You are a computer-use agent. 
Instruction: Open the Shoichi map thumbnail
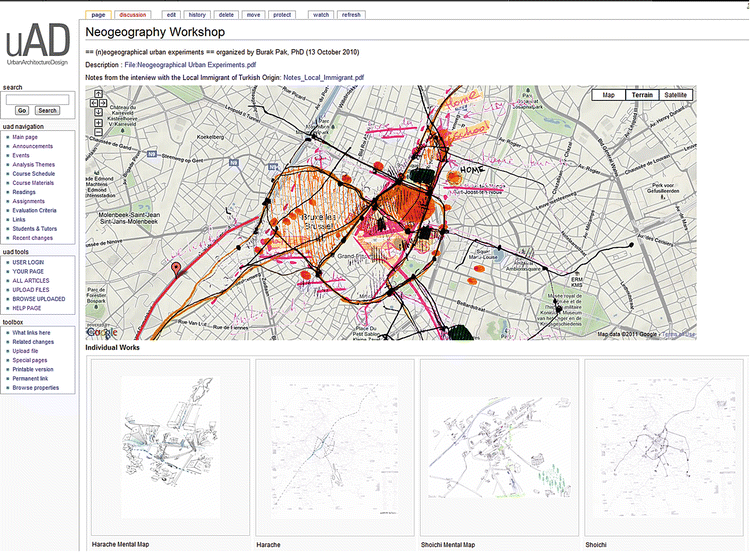pyautogui.click(x=664, y=448)
